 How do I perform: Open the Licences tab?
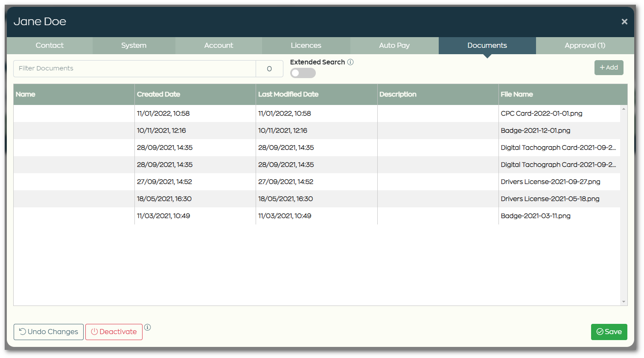(306, 45)
